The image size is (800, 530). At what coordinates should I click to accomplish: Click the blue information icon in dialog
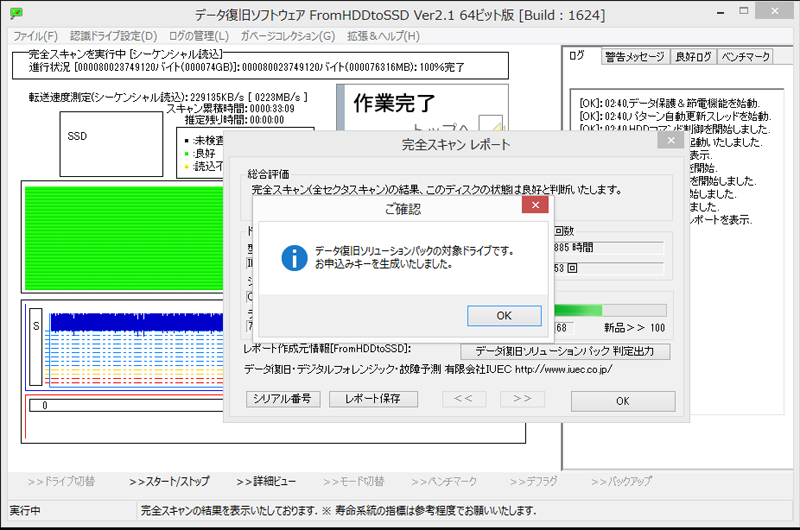[294, 258]
